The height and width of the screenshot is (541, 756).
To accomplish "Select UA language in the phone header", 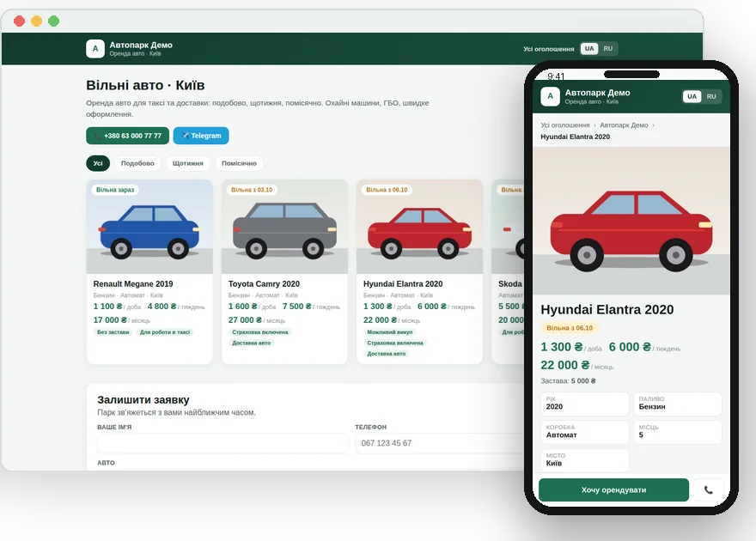I will tap(692, 96).
